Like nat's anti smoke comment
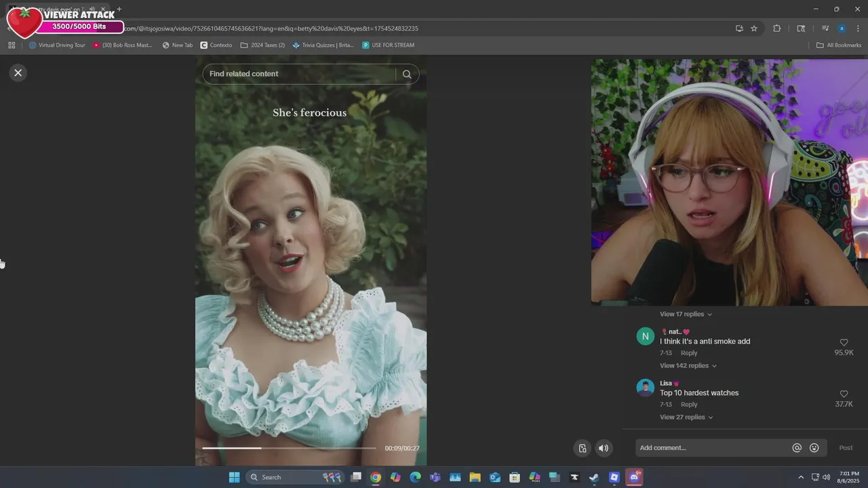Screen dimensions: 868x488 click(844, 343)
